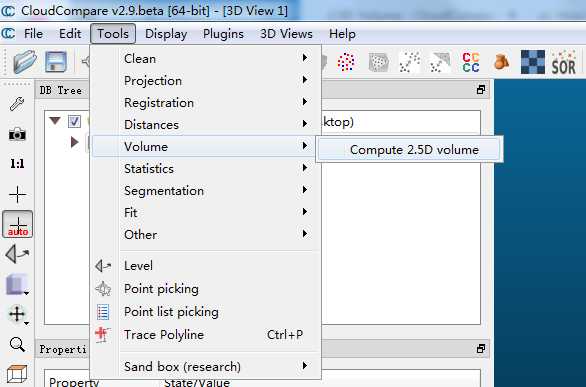Click the CloudCompare logo beside File
Image resolution: width=586 pixels, height=387 pixels.
tap(8, 34)
